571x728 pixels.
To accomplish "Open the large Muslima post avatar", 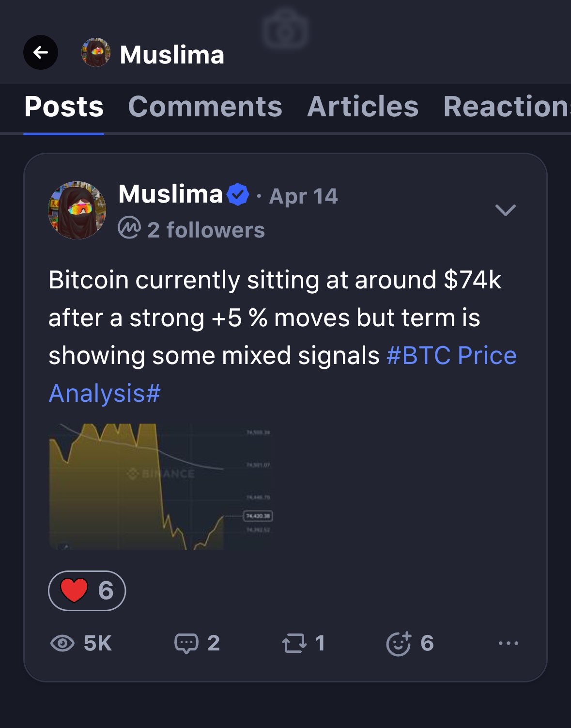I will [x=77, y=210].
